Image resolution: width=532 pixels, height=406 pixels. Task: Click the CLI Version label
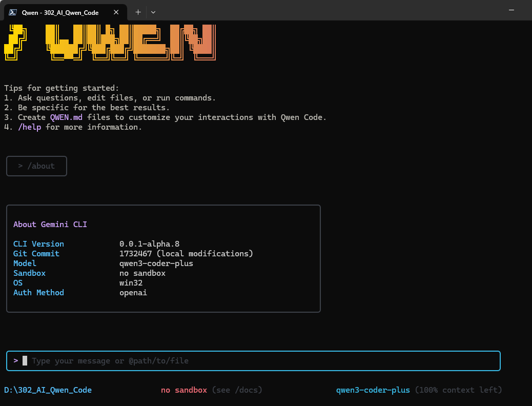point(38,244)
